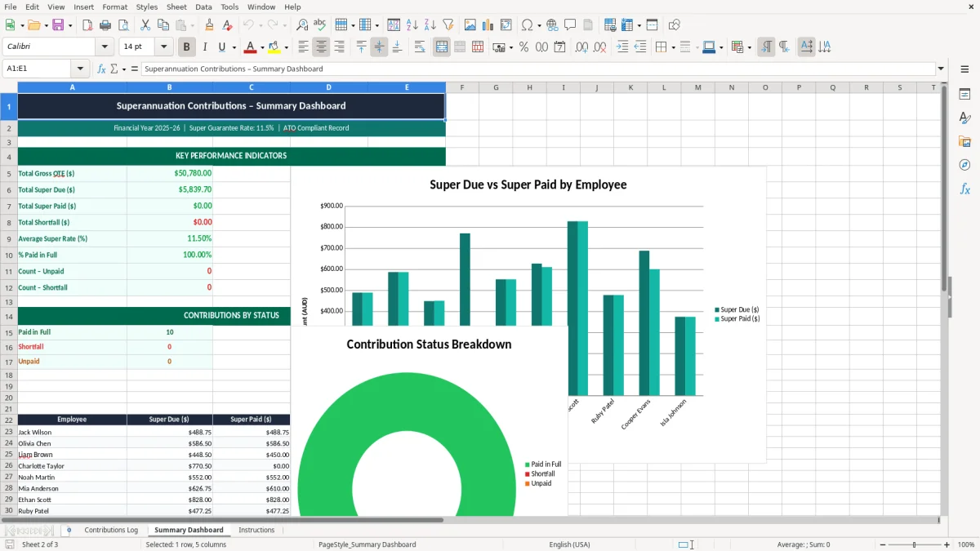Toggle Wrap Text button
This screenshot has height=551, width=980.
point(419,47)
